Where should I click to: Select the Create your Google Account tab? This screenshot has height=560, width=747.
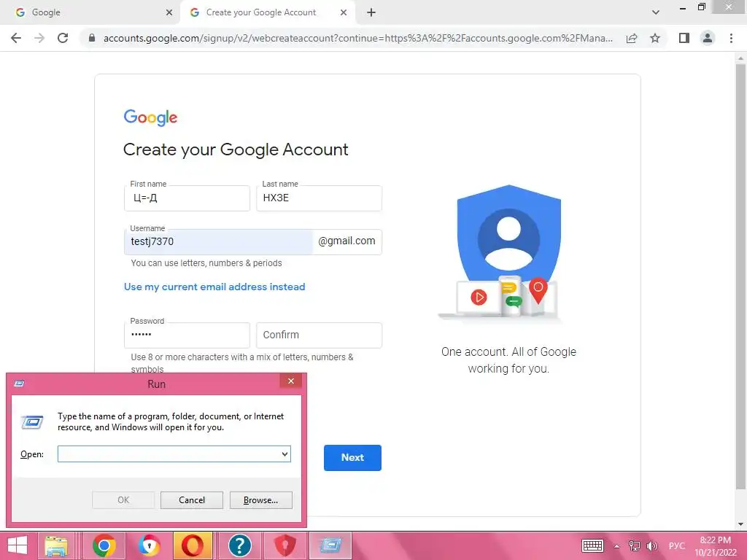267,12
